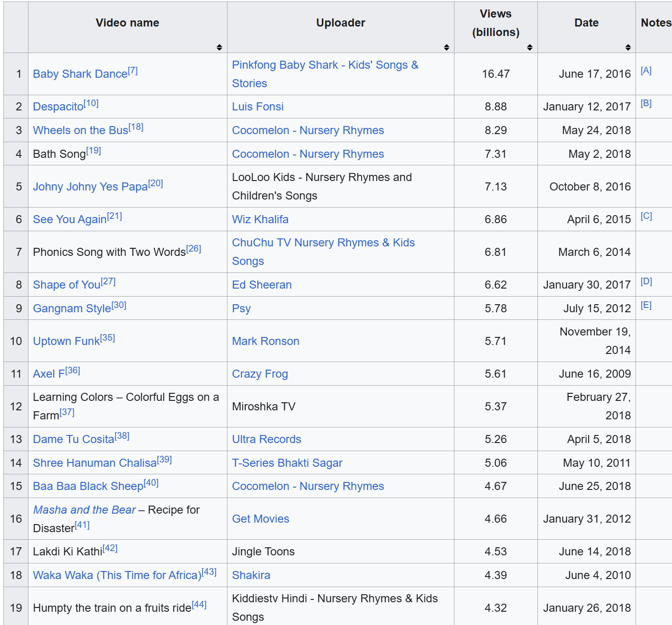The image size is (672, 625).
Task: Open the See You Again link
Action: [x=70, y=219]
